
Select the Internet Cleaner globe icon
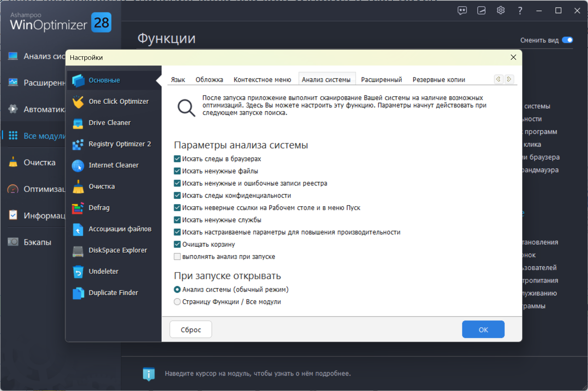click(x=78, y=165)
